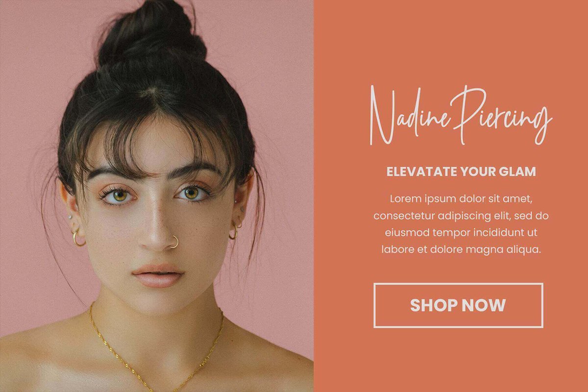Click the SHOP NOW button
The height and width of the screenshot is (392, 588).
(458, 305)
